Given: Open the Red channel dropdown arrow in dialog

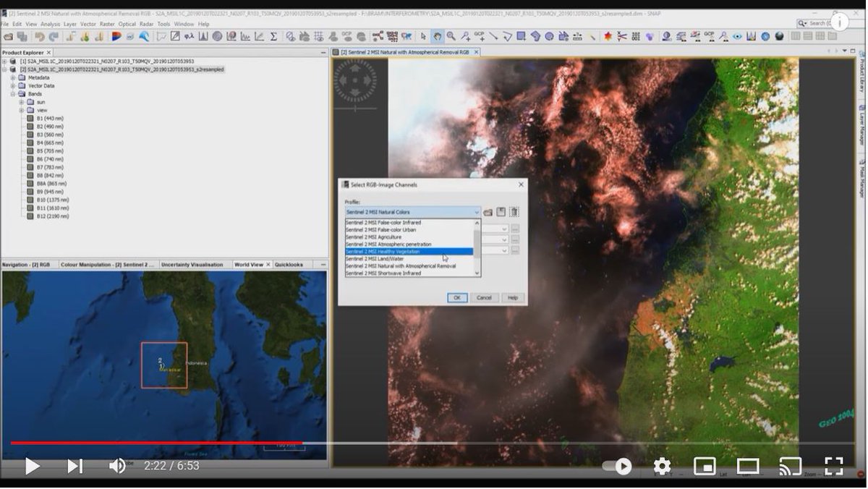Looking at the screenshot, I should 504,229.
